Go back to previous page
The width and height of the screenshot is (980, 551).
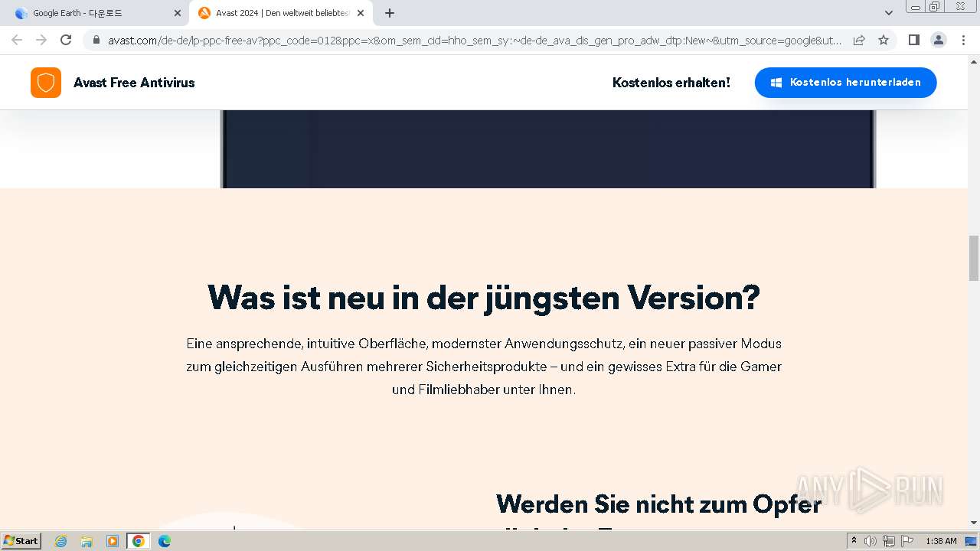click(17, 40)
